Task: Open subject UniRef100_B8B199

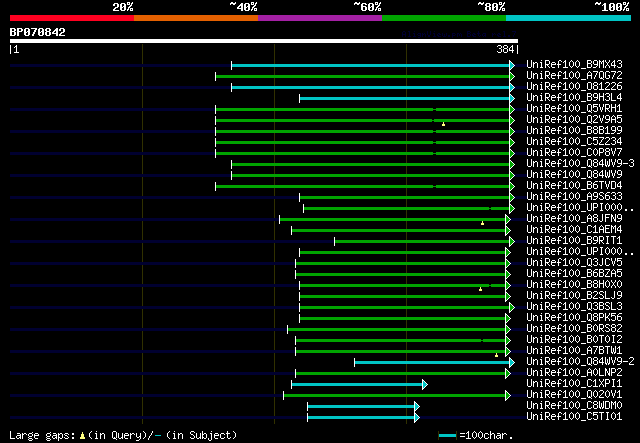Action: coord(574,130)
